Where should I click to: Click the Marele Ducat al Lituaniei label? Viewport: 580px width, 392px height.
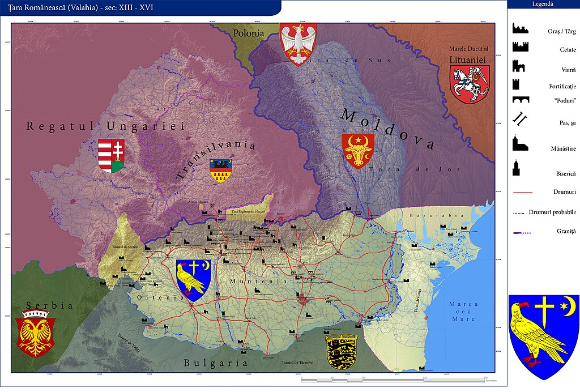click(468, 54)
